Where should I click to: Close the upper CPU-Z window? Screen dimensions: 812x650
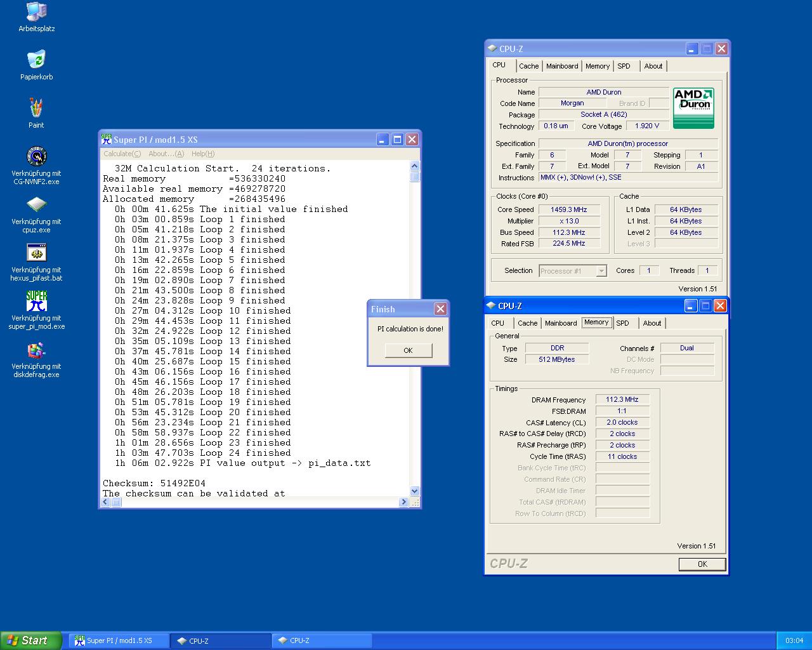721,49
